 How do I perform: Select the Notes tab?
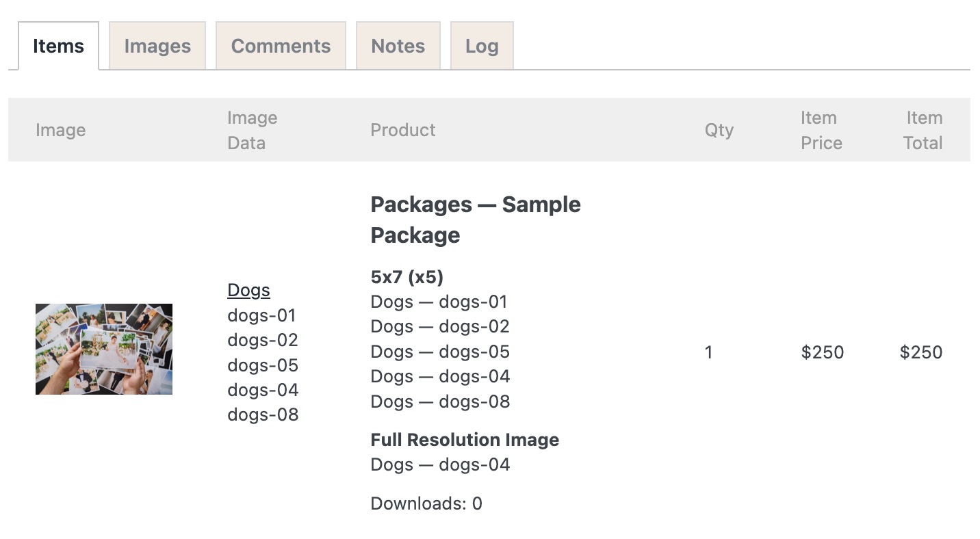(x=398, y=45)
